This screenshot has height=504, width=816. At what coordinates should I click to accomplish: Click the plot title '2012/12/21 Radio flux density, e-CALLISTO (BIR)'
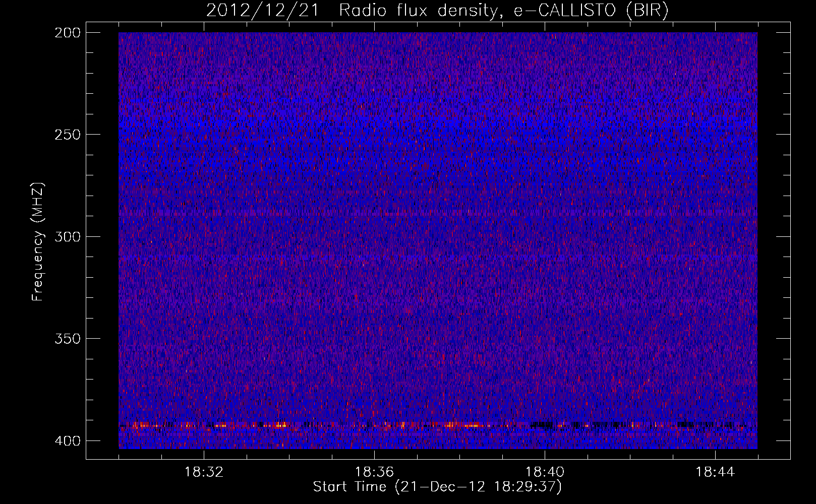pyautogui.click(x=437, y=11)
